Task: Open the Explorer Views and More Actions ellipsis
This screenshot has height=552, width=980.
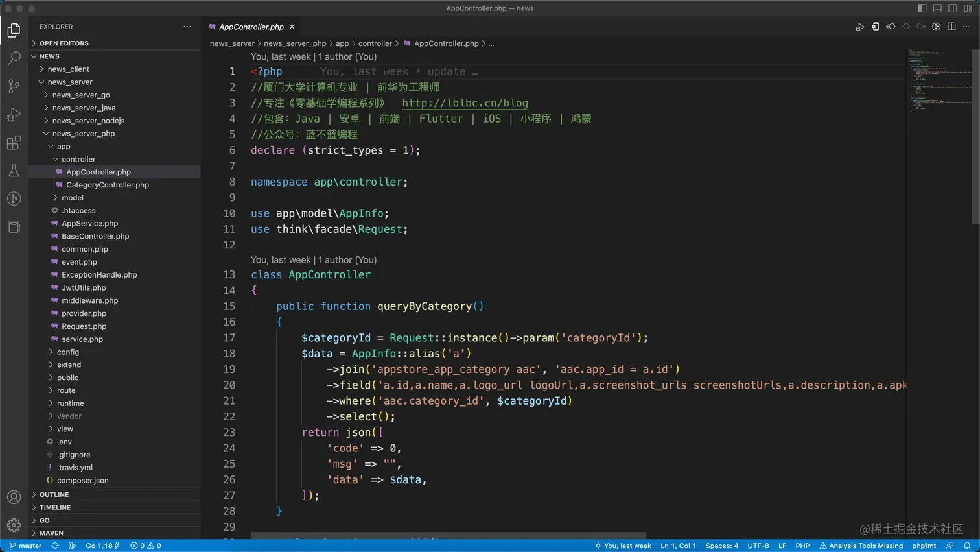Action: (187, 27)
